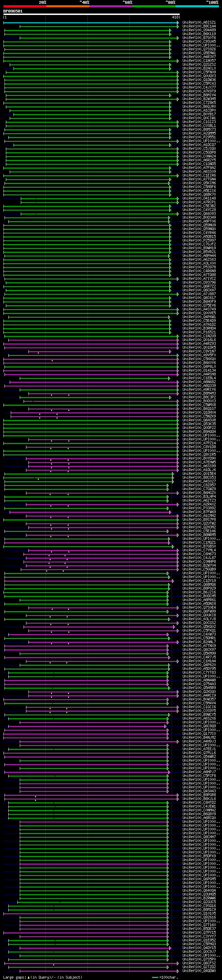Select hit name UniRef100_O93796
The width and height of the screenshot is (222, 980).
pyautogui.click(x=199, y=283)
